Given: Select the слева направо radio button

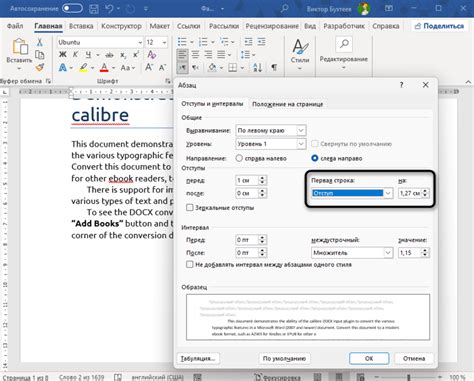Looking at the screenshot, I should 314,158.
